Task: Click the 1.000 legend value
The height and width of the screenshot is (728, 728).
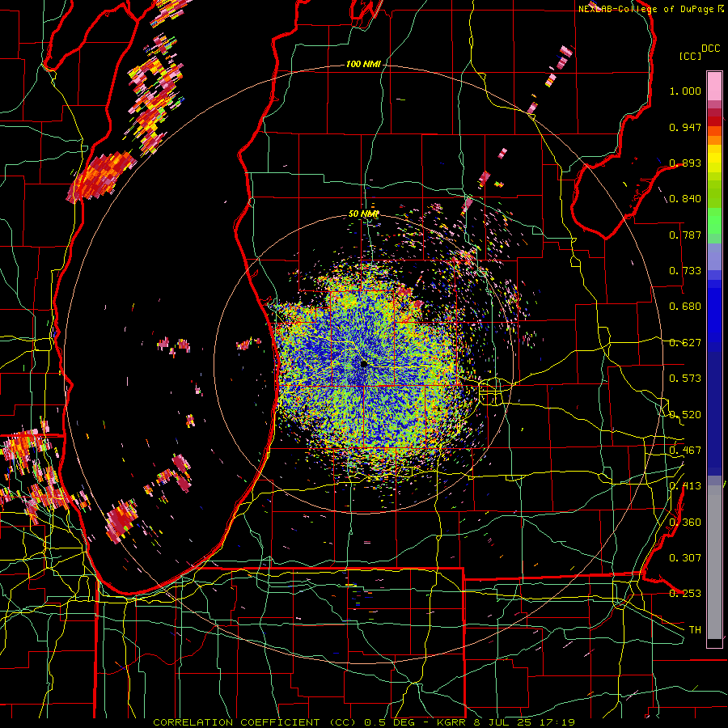Action: (x=685, y=91)
